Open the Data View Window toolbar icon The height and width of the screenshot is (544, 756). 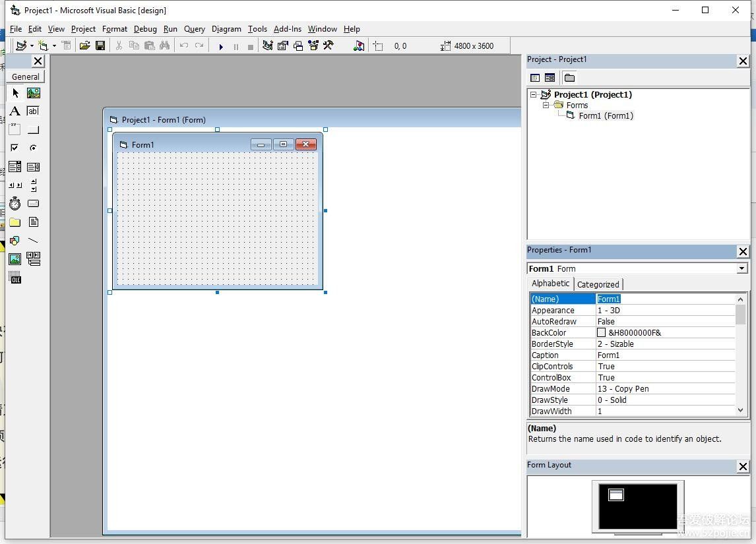[x=359, y=45]
